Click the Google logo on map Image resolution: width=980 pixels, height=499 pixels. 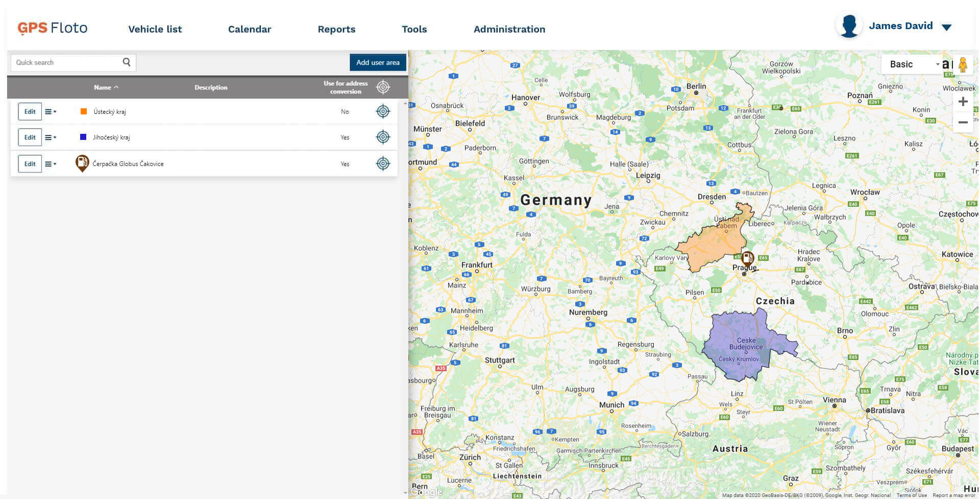pos(428,492)
